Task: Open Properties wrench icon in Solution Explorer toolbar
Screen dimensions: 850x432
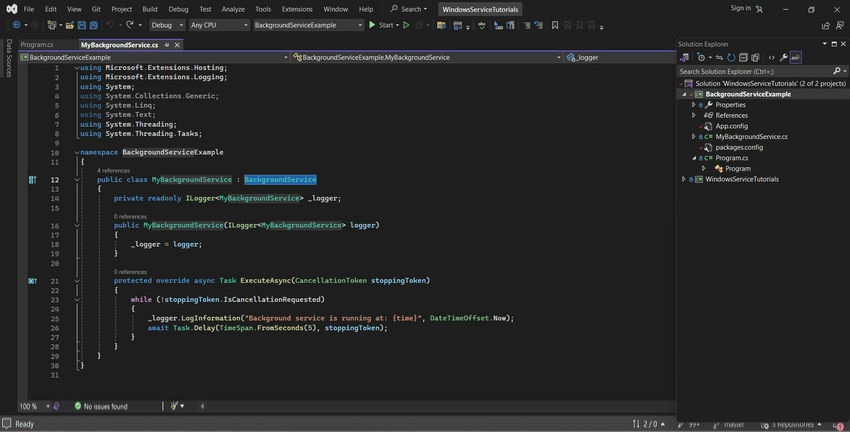Action: click(784, 57)
